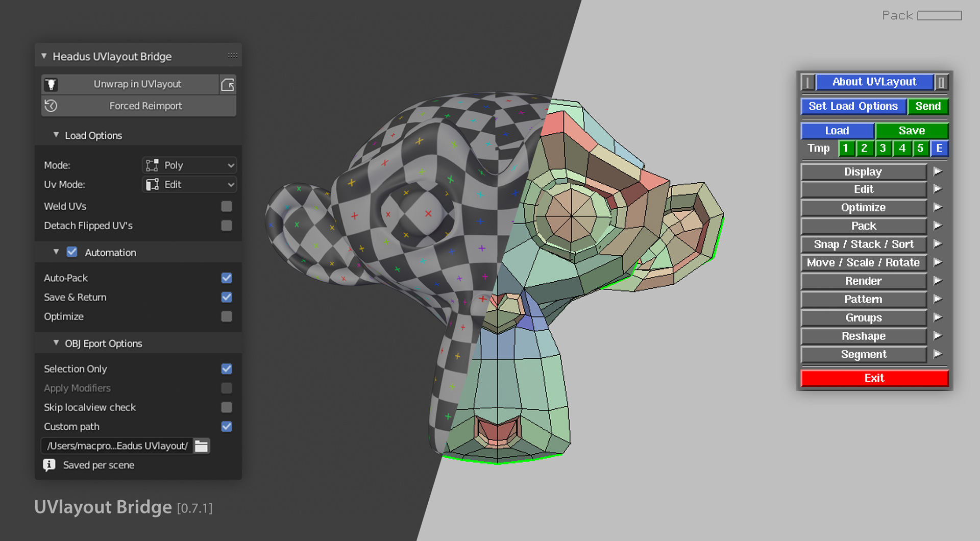This screenshot has height=541, width=980.
Task: Click the blue Load button
Action: [838, 131]
